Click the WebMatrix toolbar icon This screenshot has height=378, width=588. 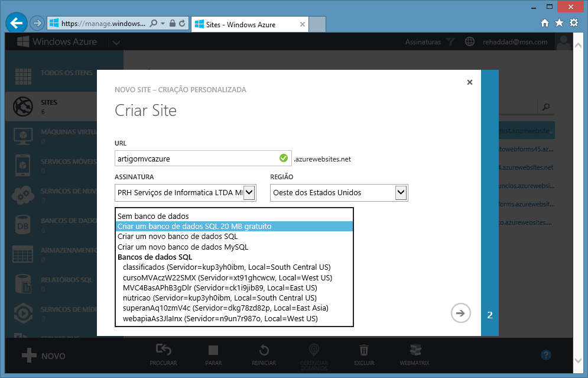[x=415, y=350]
